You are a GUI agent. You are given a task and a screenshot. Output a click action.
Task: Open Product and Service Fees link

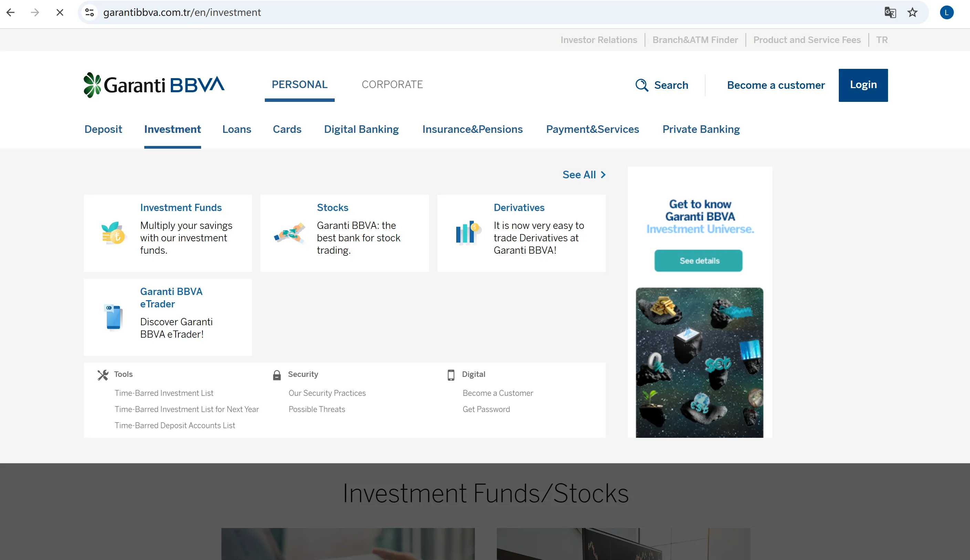pos(807,40)
